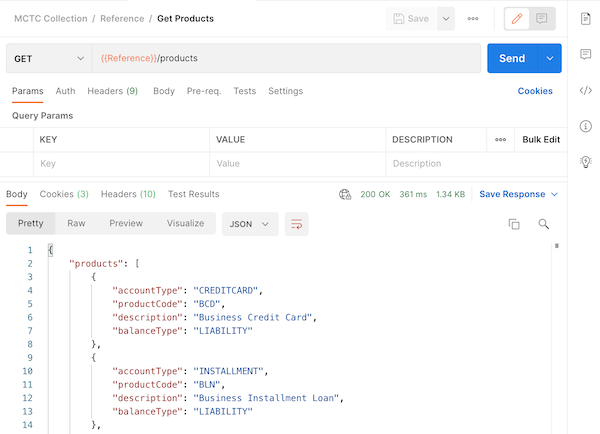
Task: Expand the GET method dropdown
Action: 48,59
